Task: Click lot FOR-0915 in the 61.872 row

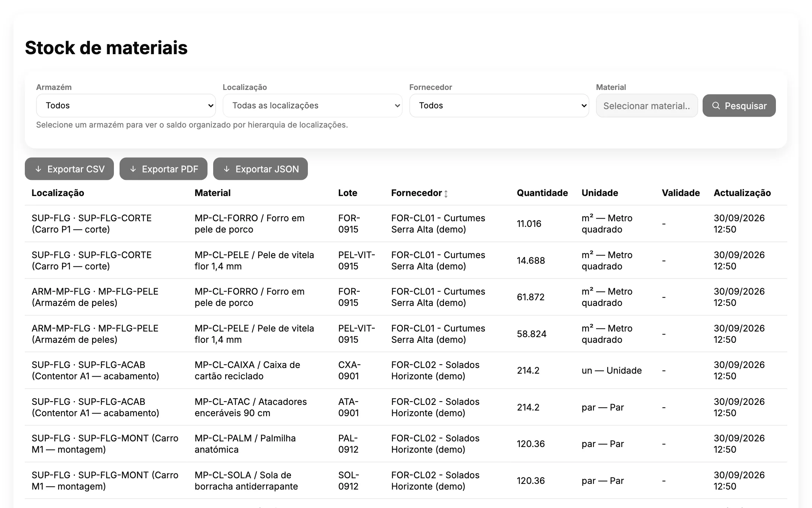Action: point(349,297)
